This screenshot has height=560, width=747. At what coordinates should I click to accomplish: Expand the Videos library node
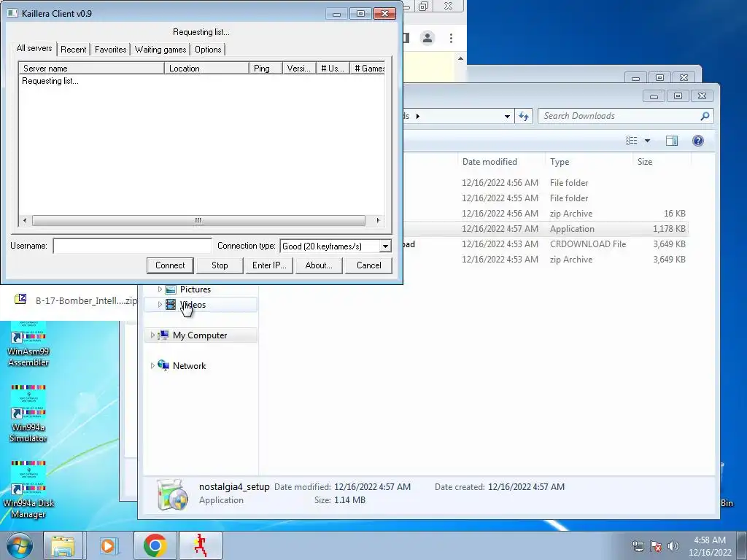tap(160, 305)
